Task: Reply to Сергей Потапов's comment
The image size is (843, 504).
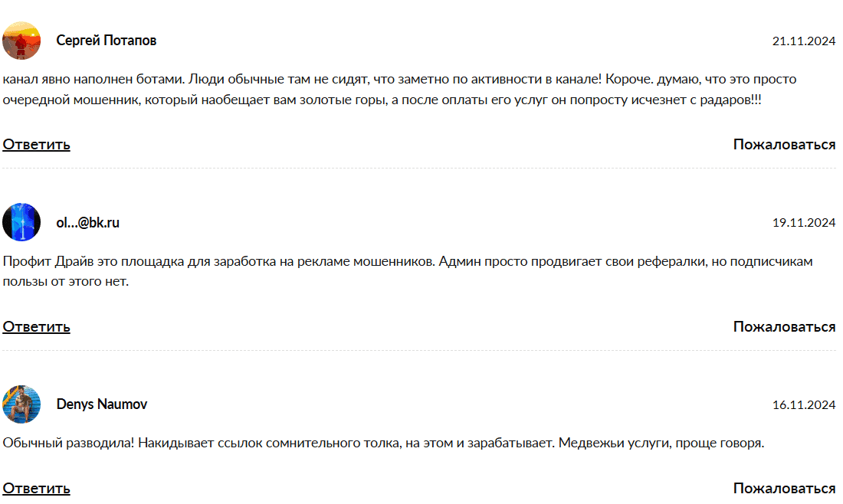Action: (36, 144)
